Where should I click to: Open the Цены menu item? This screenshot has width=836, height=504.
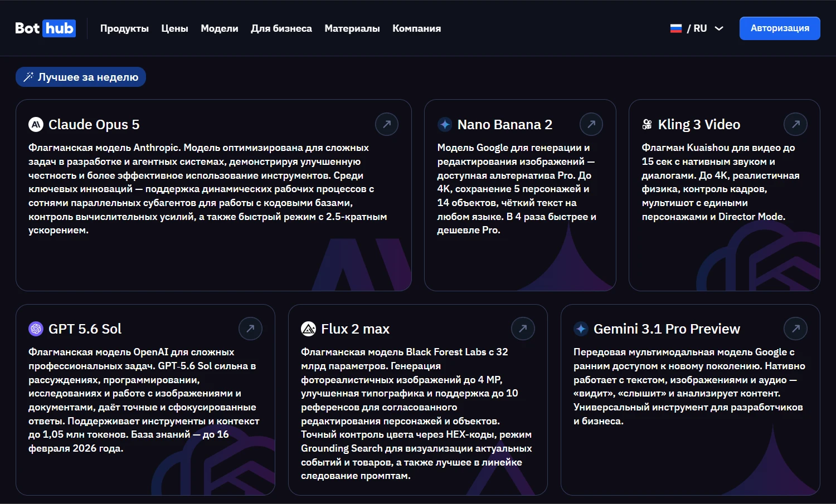(x=174, y=28)
